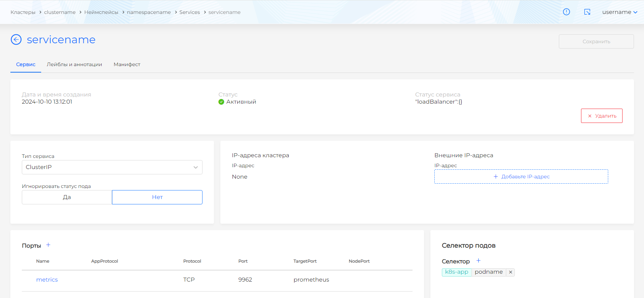
Task: Navigate to Services in breadcrumb trail
Action: click(x=190, y=12)
